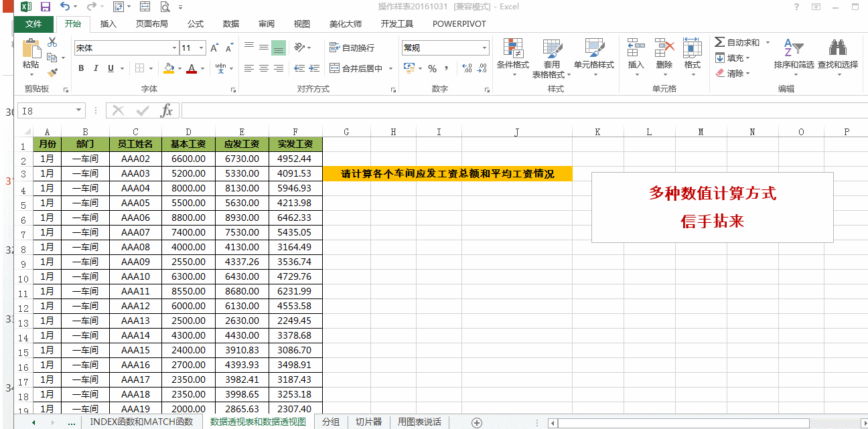Click the accounting currency format icon
Viewport: 868px width, 429px height.
tap(409, 68)
